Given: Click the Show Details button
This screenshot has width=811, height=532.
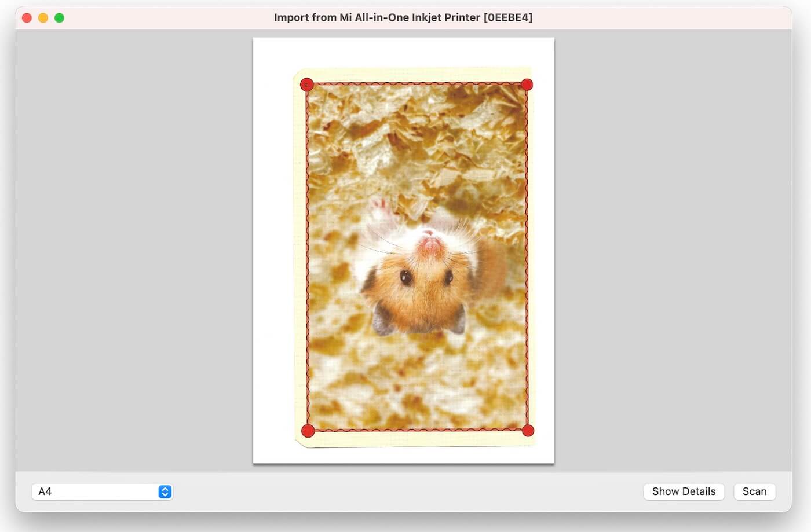Looking at the screenshot, I should click(684, 491).
